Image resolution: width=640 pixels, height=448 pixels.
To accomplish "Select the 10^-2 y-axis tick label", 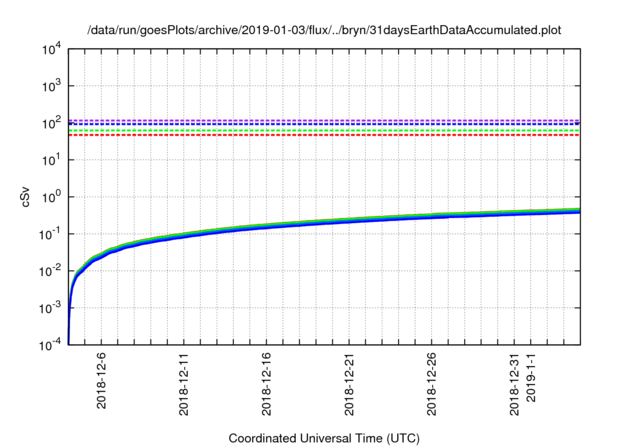I will (x=51, y=271).
